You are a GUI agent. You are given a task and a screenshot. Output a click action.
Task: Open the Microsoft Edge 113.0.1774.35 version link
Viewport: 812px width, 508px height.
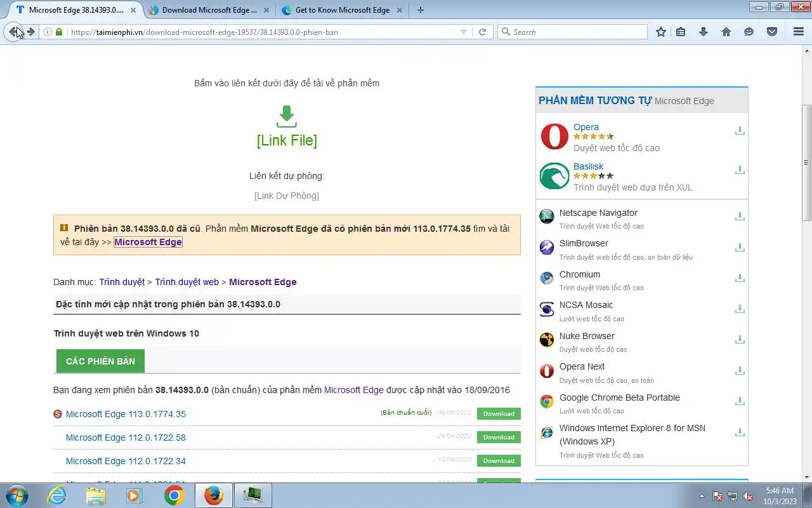pos(126,414)
